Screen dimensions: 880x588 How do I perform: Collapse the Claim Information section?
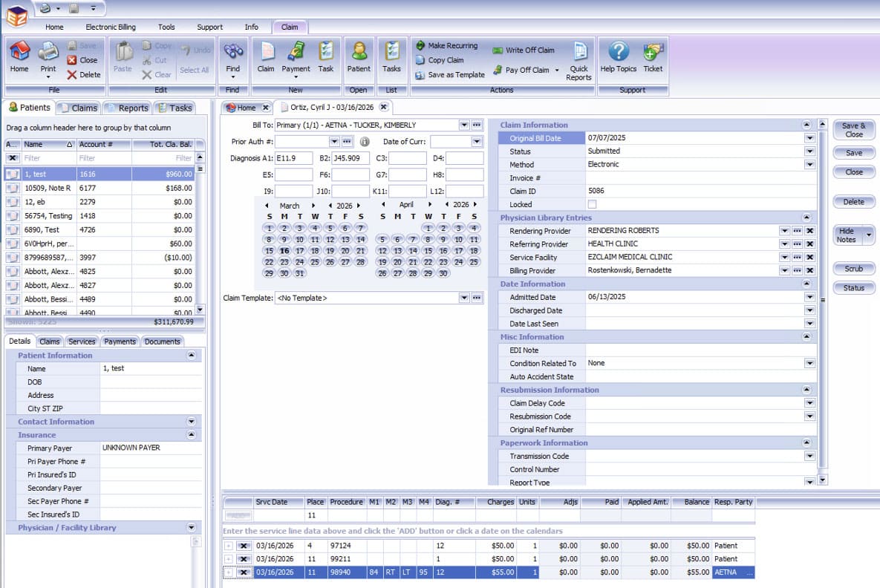(806, 125)
